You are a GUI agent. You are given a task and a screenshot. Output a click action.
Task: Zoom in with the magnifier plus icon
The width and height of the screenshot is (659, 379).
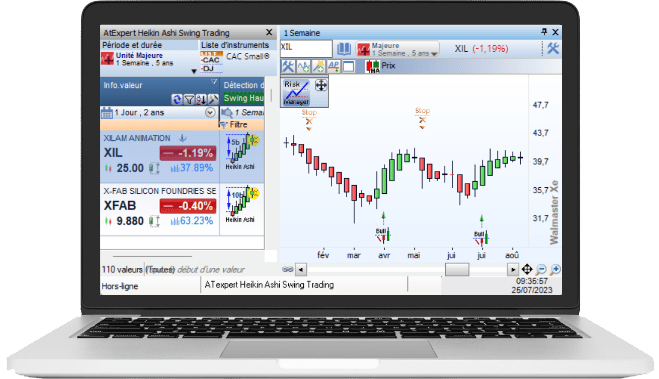tap(555, 269)
